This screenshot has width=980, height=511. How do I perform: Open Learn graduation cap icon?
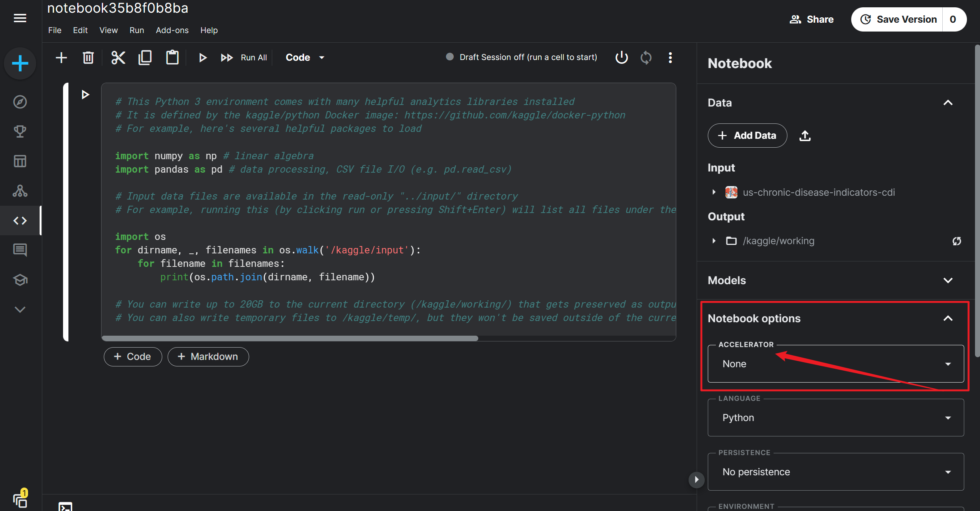[20, 280]
